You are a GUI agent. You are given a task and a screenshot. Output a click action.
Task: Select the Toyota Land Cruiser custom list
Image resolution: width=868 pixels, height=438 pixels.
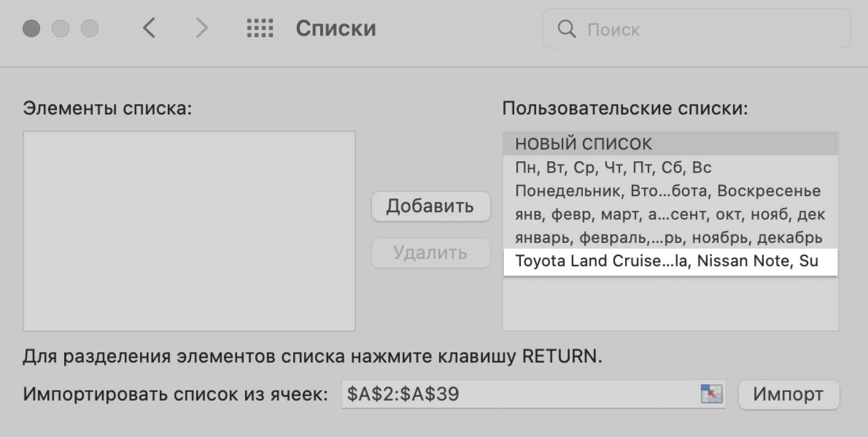670,262
